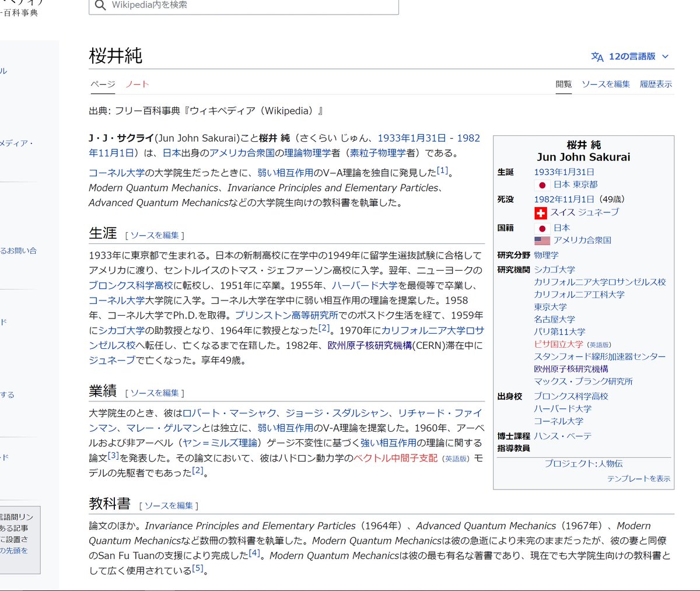Screen dimensions: 700x591
Task: Open the 東京大学 link
Action: [x=550, y=307]
